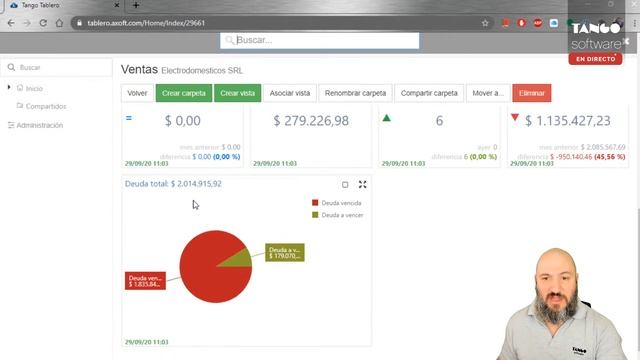Click the browser back arrow
Screen dimensions: 640x360
pyautogui.click(x=11, y=23)
